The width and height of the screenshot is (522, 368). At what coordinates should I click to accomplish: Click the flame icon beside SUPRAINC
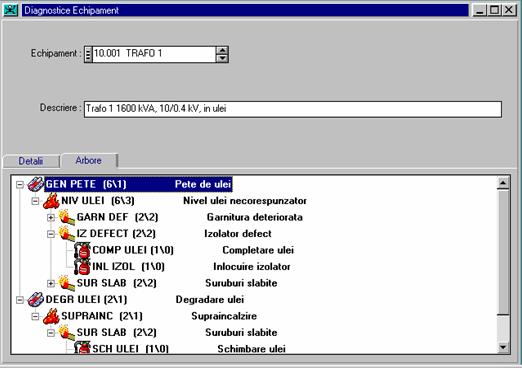click(x=51, y=316)
